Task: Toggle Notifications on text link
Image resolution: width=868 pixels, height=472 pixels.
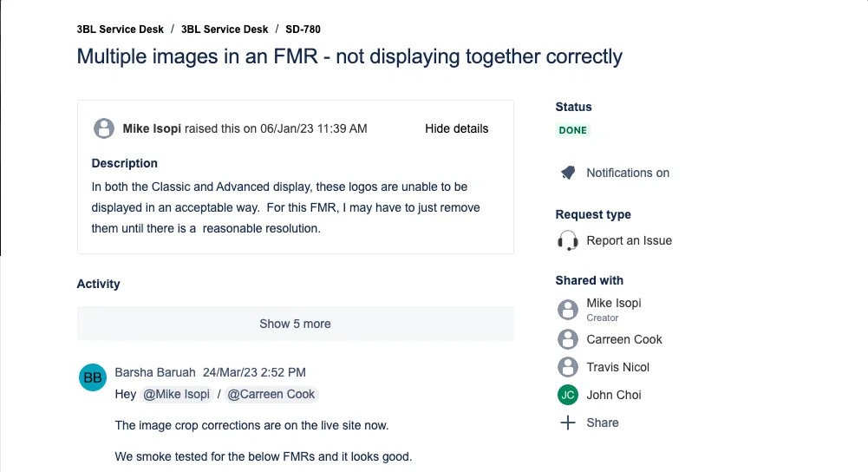Action: pyautogui.click(x=628, y=173)
